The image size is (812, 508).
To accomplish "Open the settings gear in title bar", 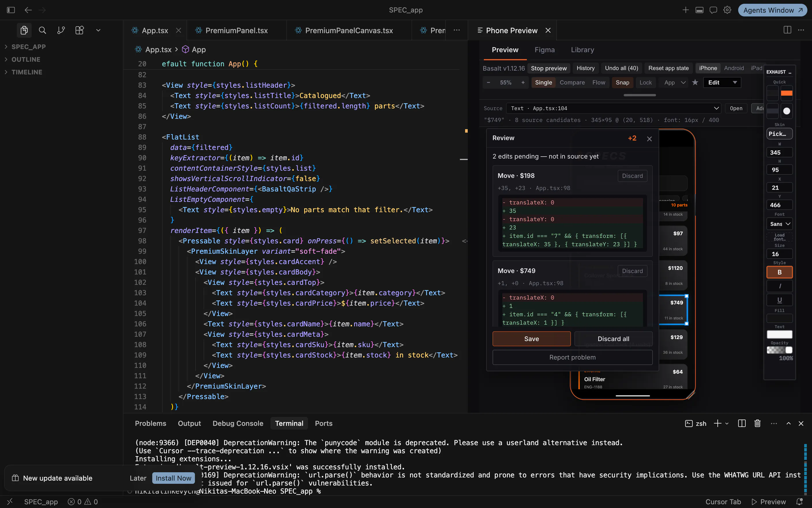I will point(727,10).
